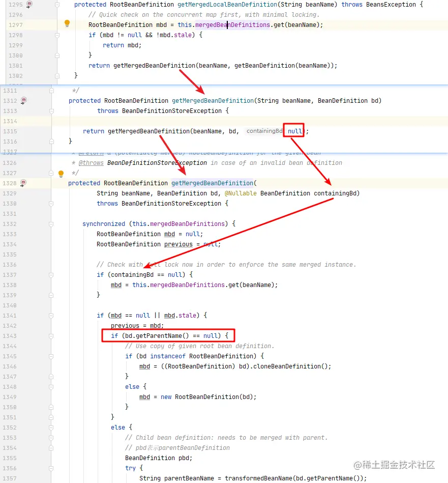The width and height of the screenshot is (448, 483).
Task: Click line number 1315 in the gutter
Action: tap(10, 131)
